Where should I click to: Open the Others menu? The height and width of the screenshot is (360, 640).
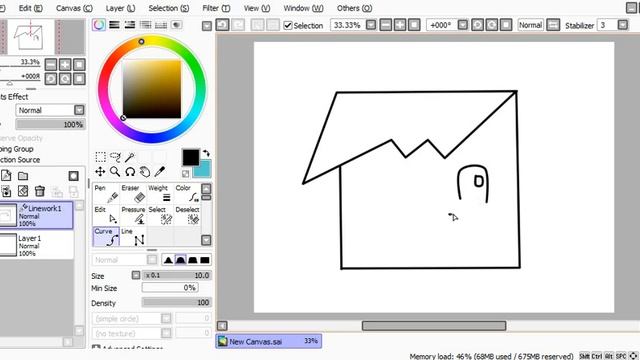(x=354, y=8)
